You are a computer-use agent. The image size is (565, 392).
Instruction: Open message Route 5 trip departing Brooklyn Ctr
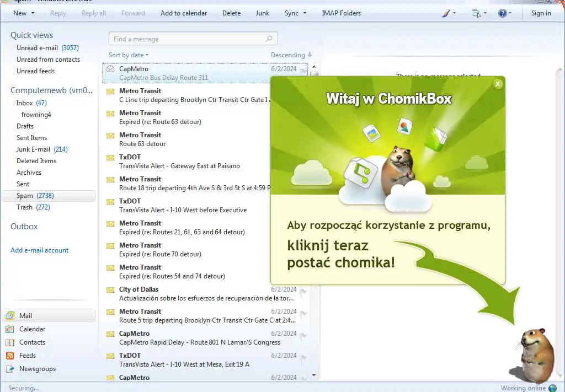pyautogui.click(x=205, y=316)
